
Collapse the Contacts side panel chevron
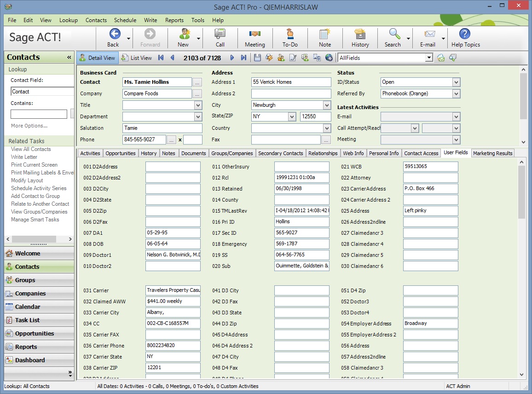[x=69, y=57]
